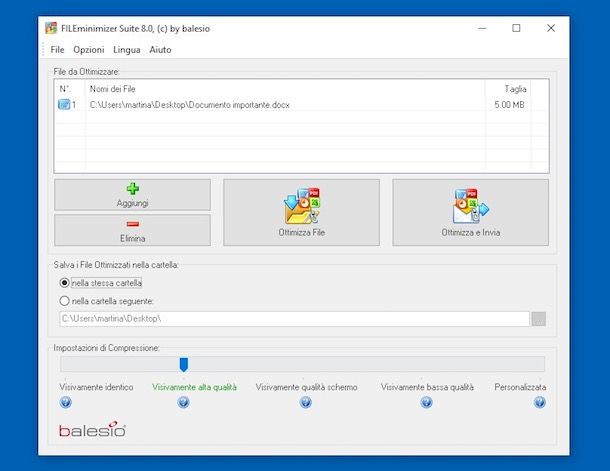Open help icon under Visivamente bassa qualità
610x471 pixels.
pyautogui.click(x=426, y=402)
